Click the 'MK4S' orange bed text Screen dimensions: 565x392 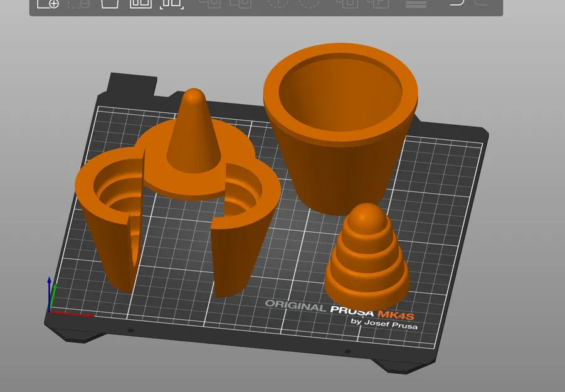tap(396, 315)
